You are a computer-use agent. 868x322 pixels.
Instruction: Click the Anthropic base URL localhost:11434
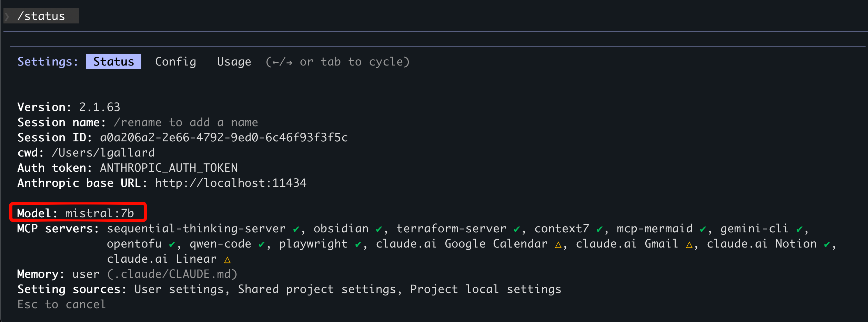coord(230,183)
